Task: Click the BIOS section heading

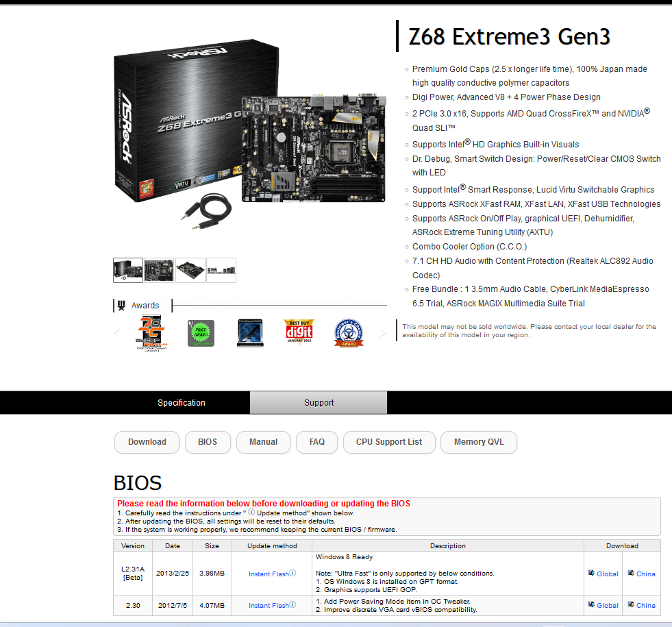Action: [138, 483]
